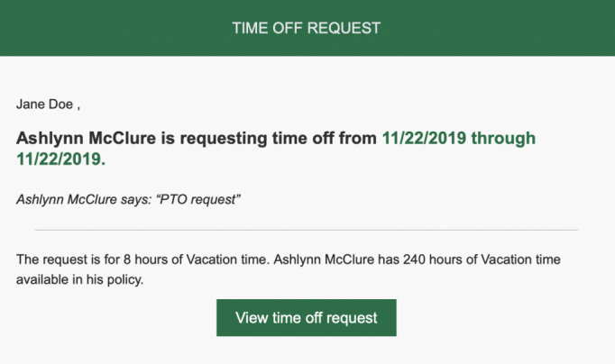The width and height of the screenshot is (615, 364).
Task: Click the word Doe in greeting
Action: 60,105
